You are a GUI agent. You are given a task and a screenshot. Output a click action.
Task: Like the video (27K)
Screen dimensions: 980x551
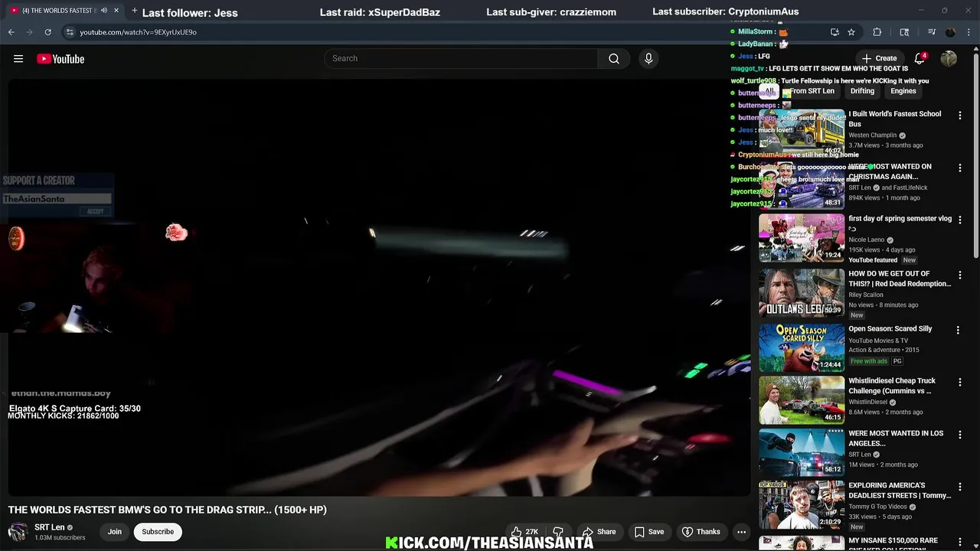click(x=525, y=532)
